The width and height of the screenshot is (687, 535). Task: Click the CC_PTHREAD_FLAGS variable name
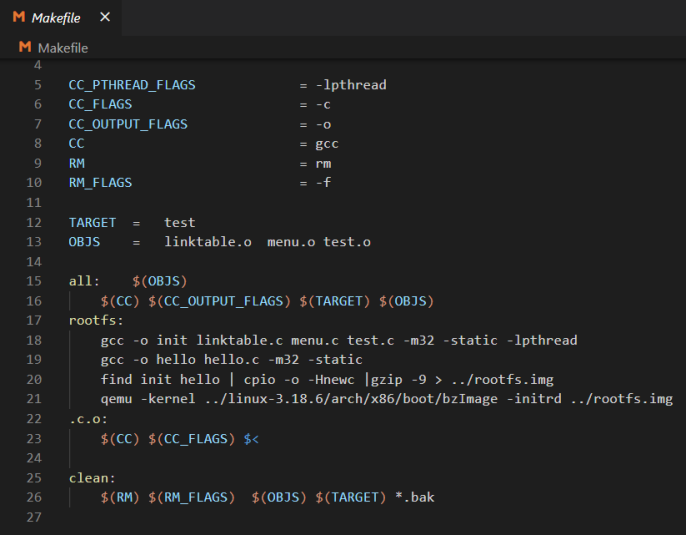(132, 85)
